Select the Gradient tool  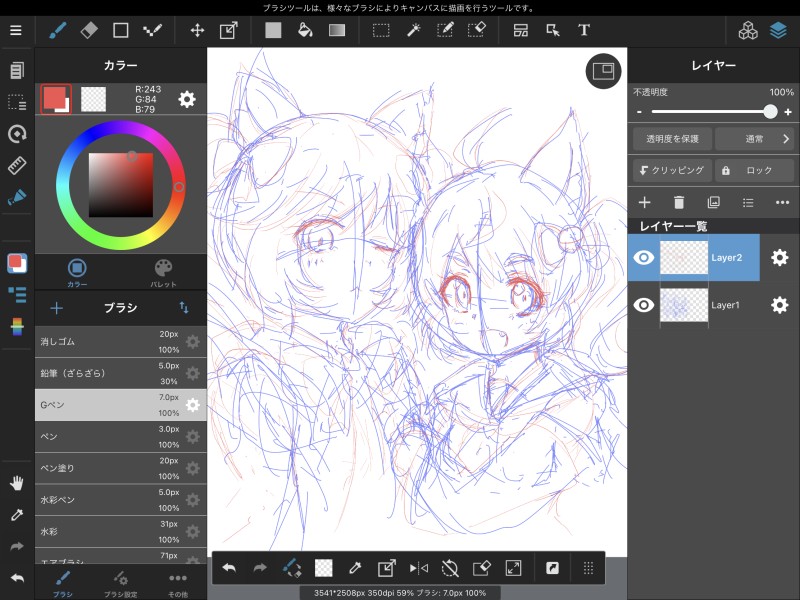[x=337, y=30]
